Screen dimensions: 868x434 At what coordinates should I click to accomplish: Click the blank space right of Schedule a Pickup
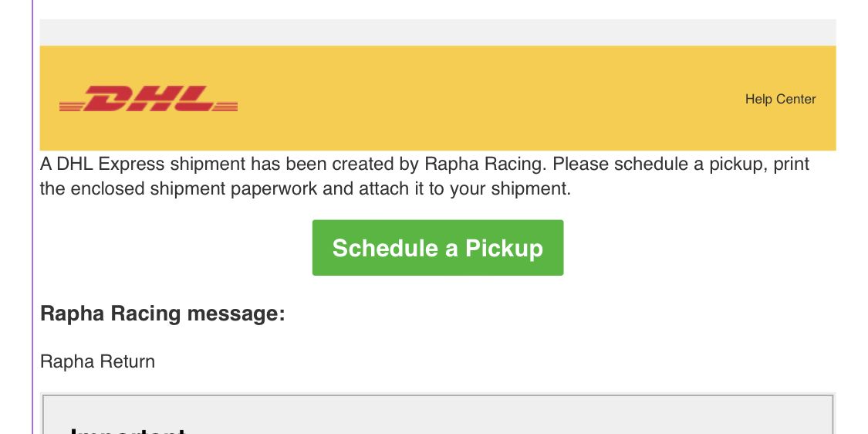694,248
